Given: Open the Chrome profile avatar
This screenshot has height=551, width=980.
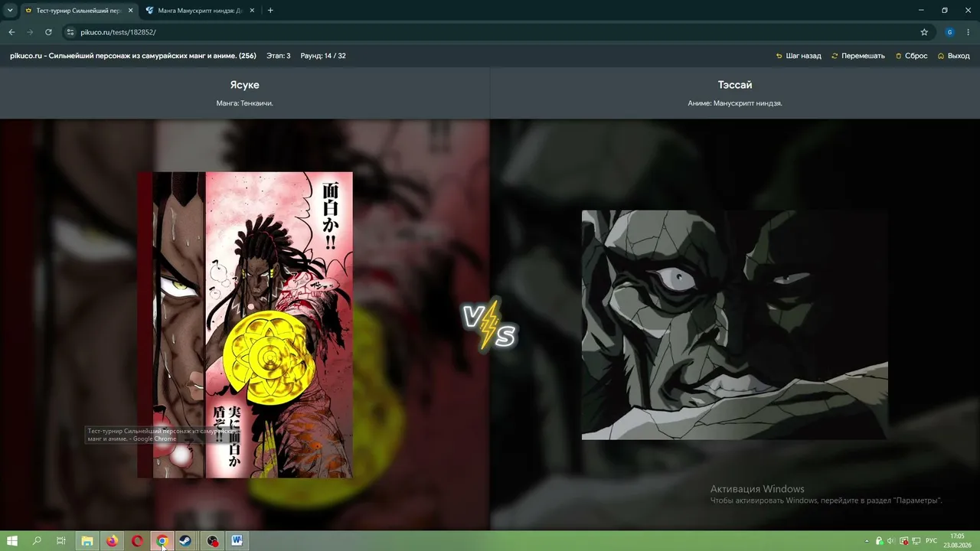Looking at the screenshot, I should coord(950,32).
